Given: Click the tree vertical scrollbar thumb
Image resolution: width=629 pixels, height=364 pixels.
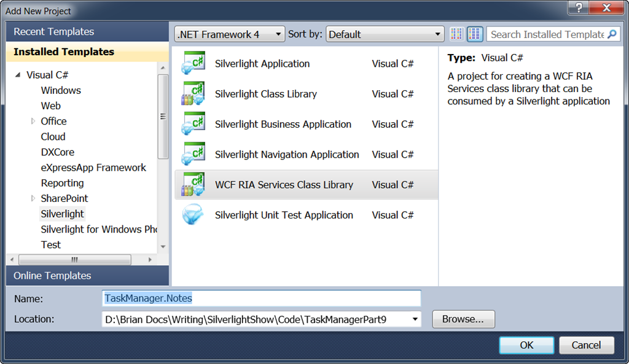Looking at the screenshot, I should (163, 117).
